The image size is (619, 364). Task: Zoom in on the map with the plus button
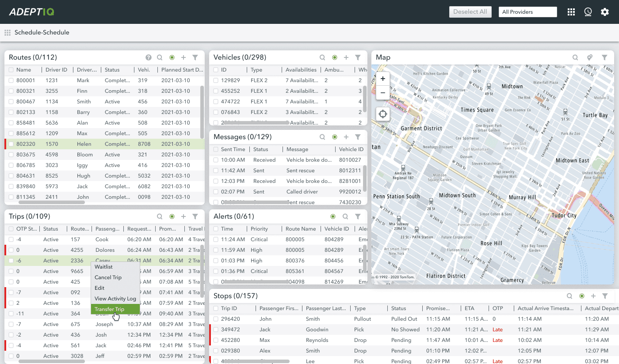click(382, 79)
